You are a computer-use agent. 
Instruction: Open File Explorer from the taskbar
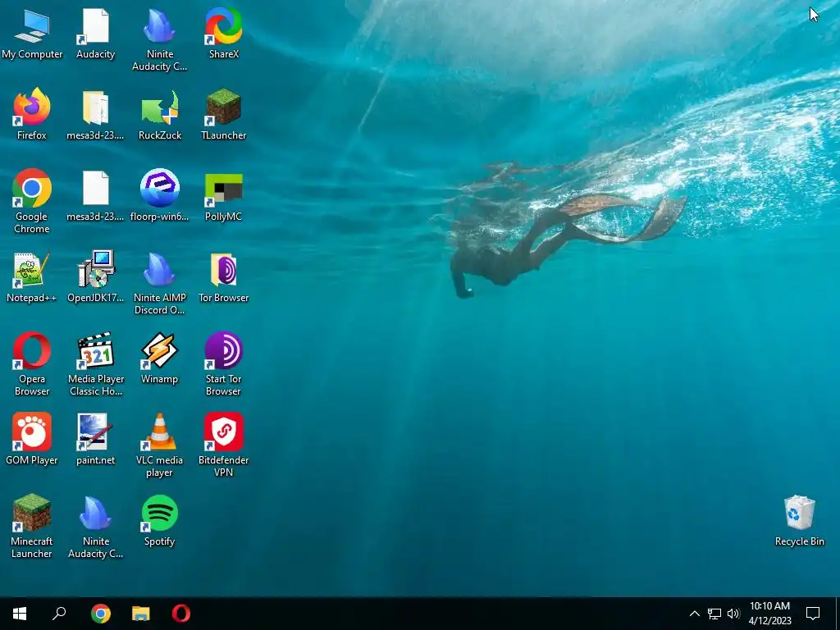(x=141, y=614)
